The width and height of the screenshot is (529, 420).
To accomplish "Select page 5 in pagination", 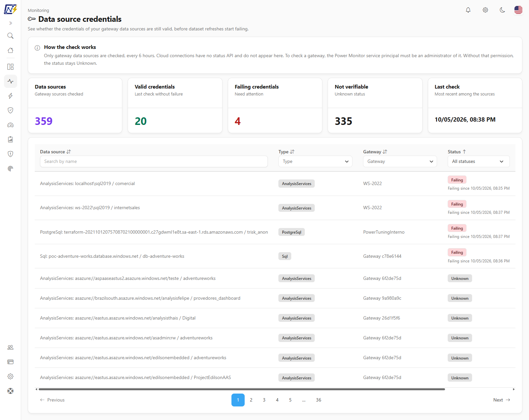I will point(290,400).
